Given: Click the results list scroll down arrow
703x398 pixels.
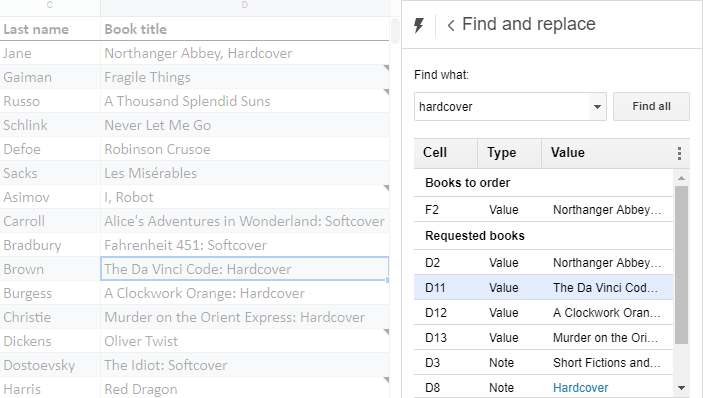Looking at the screenshot, I should [x=681, y=388].
